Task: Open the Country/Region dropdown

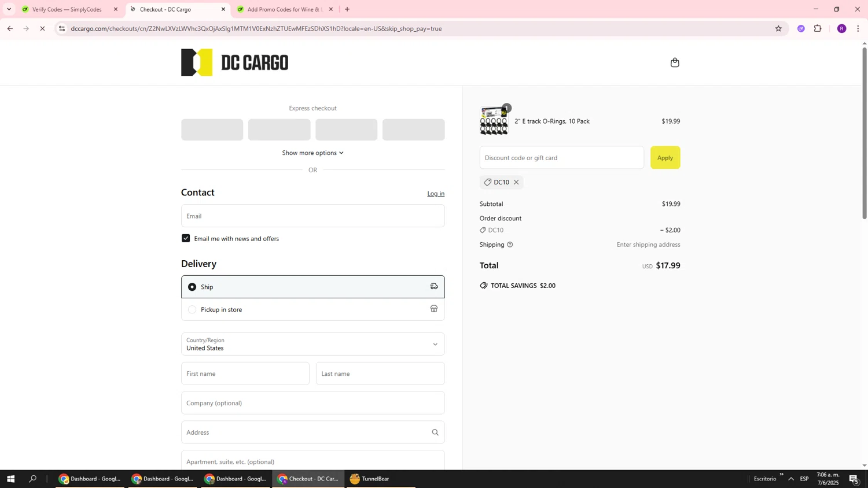Action: point(312,344)
